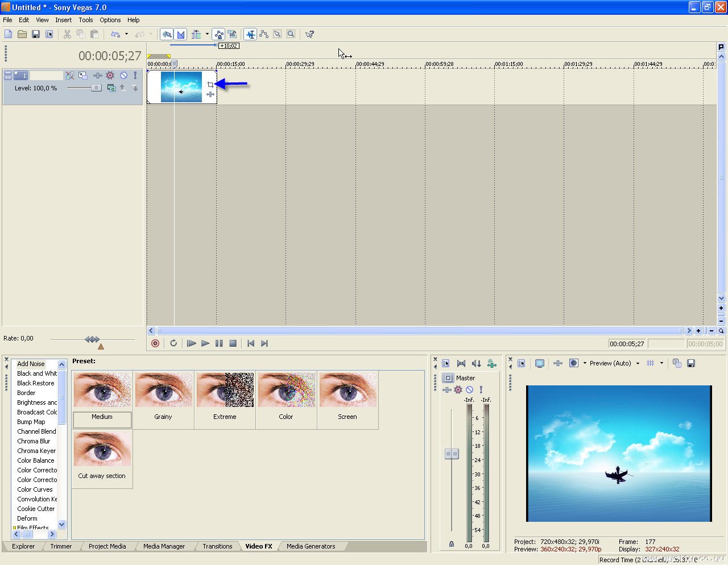
Task: Click the Downmix Output icon in mixer
Action: coord(461,364)
